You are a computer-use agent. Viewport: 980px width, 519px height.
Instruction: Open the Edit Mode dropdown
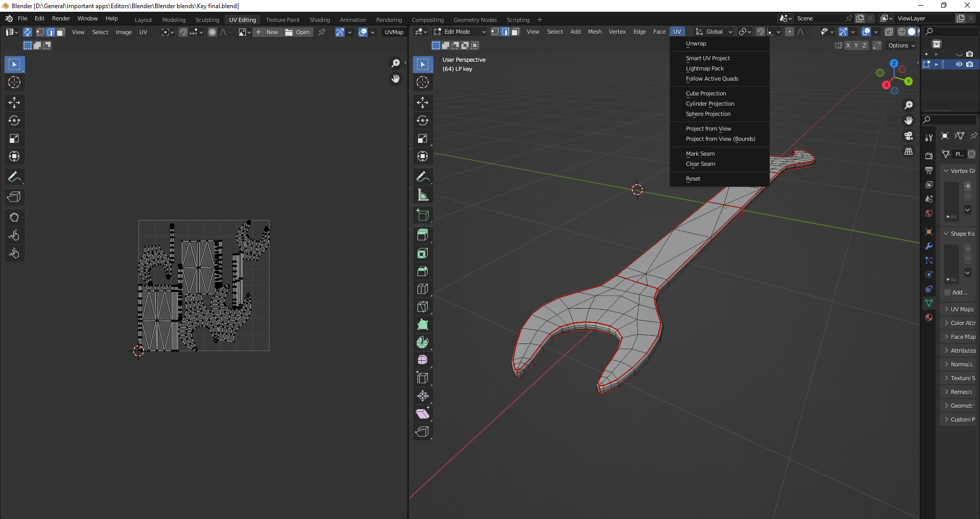[x=459, y=32]
